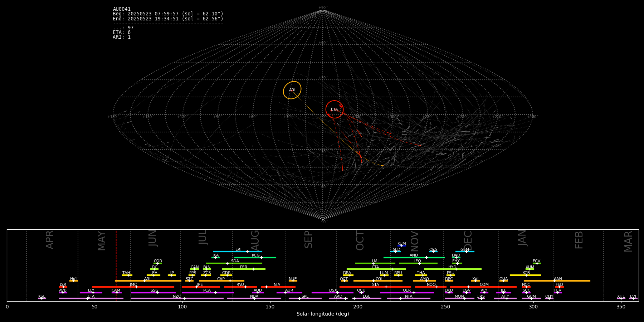This screenshot has height=322, width=644.
Task: Click the orange ARI radiant circle on sky map
Action: pyautogui.click(x=292, y=90)
